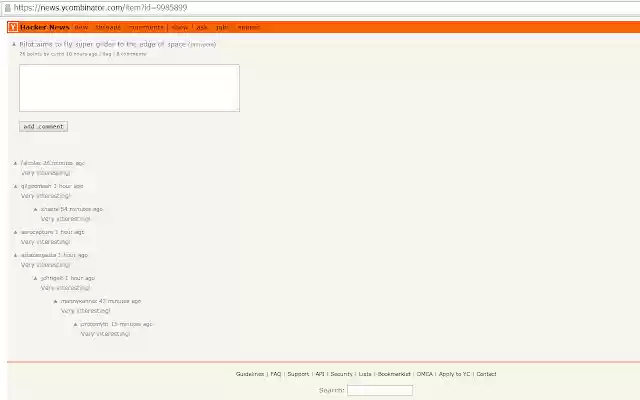Click the story's source domain link
The image size is (640, 400).
click(202, 44)
